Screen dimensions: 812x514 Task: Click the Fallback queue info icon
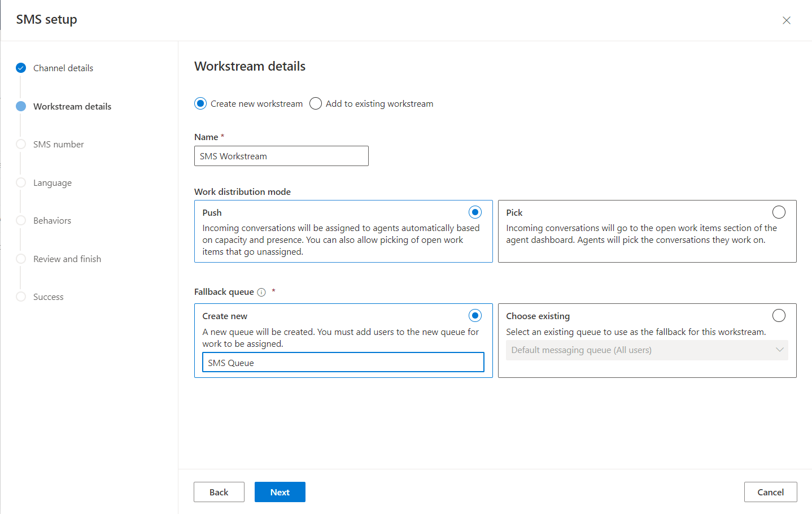click(261, 291)
